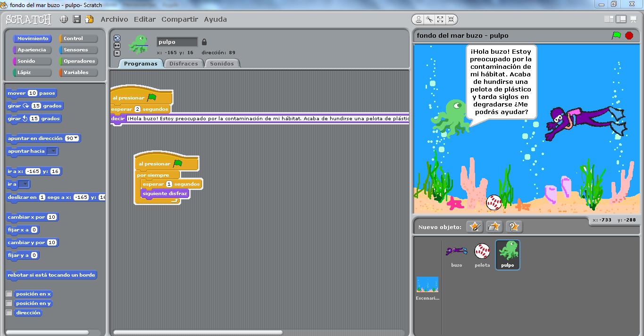Select the grow sprite tool

click(440, 20)
